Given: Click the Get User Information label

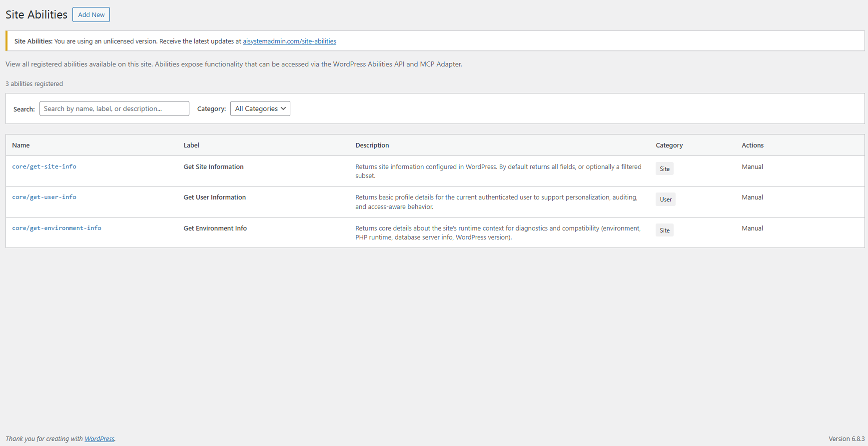Looking at the screenshot, I should coord(214,197).
